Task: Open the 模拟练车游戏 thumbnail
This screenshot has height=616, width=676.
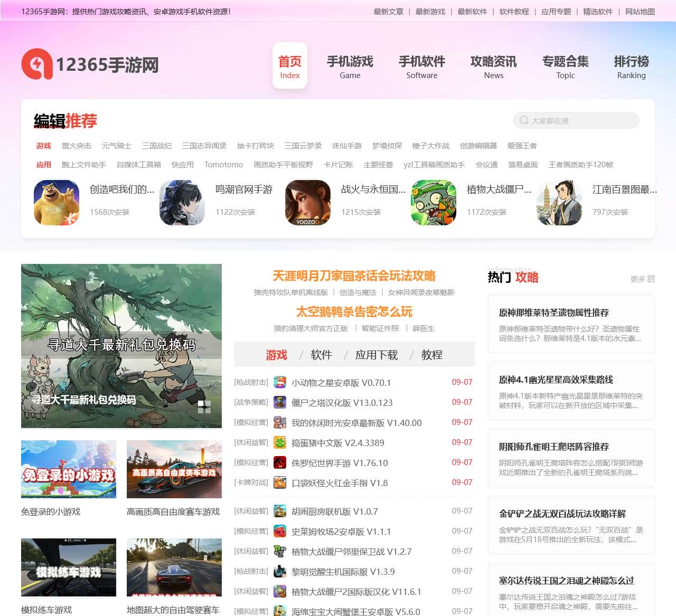Action: click(69, 567)
